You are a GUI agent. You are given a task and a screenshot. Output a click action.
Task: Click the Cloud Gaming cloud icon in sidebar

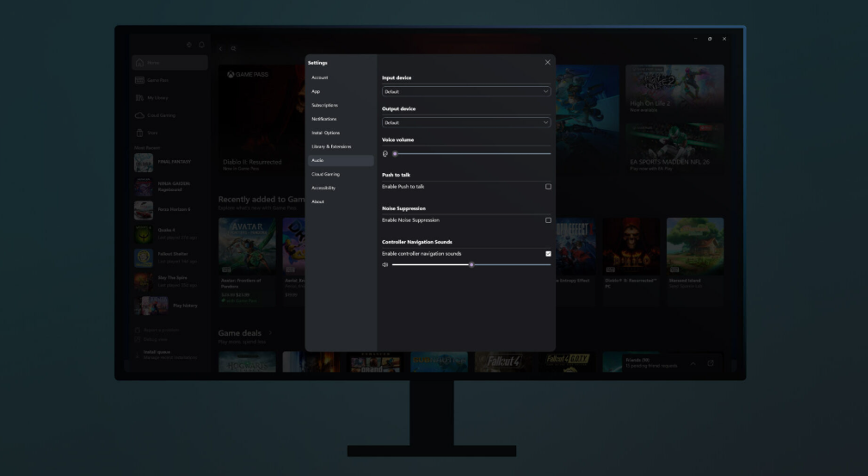coord(139,114)
